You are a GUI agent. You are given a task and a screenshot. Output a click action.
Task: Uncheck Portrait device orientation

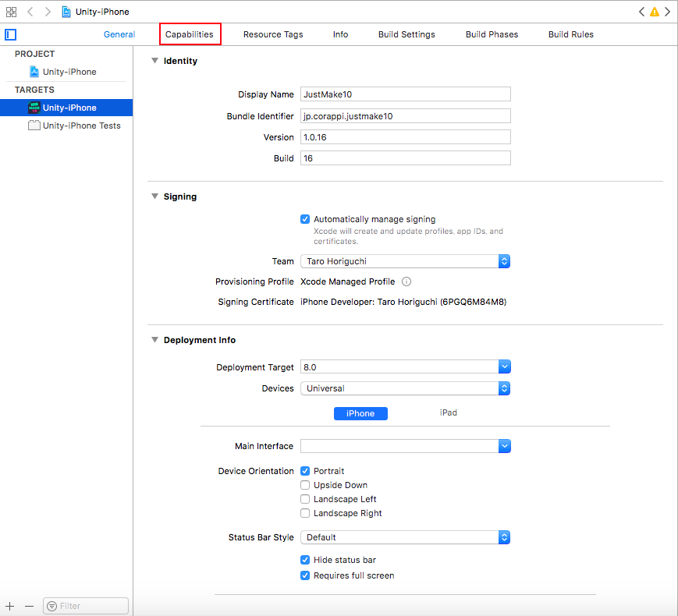(305, 471)
